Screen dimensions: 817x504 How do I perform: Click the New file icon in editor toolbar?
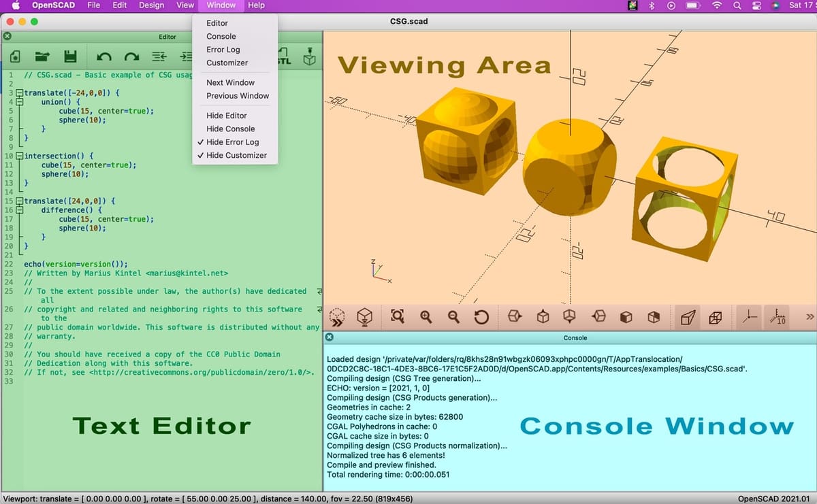coord(15,58)
